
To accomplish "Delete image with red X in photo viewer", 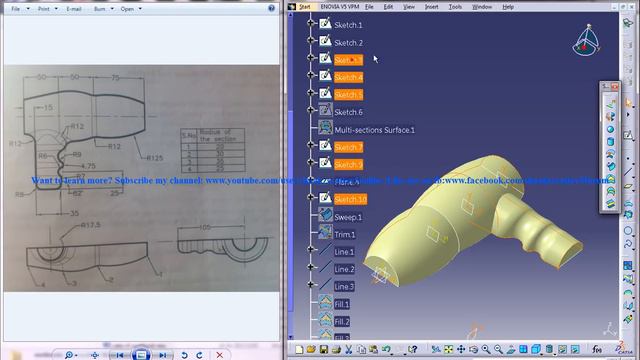I will [220, 355].
